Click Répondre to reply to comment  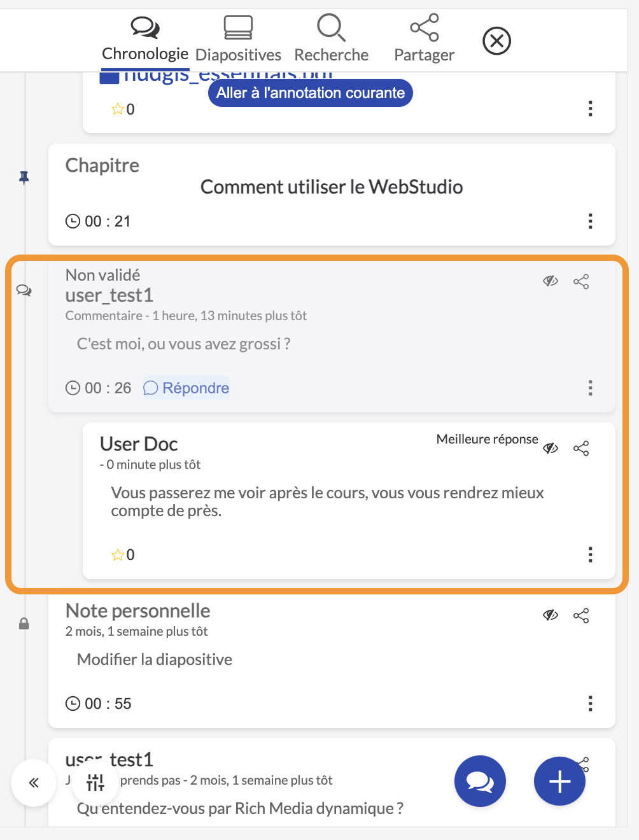pos(186,388)
